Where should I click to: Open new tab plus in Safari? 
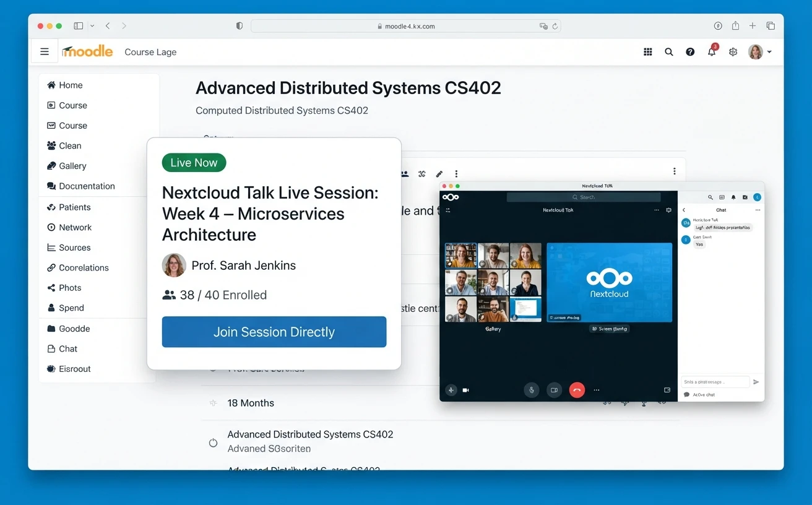click(x=753, y=26)
